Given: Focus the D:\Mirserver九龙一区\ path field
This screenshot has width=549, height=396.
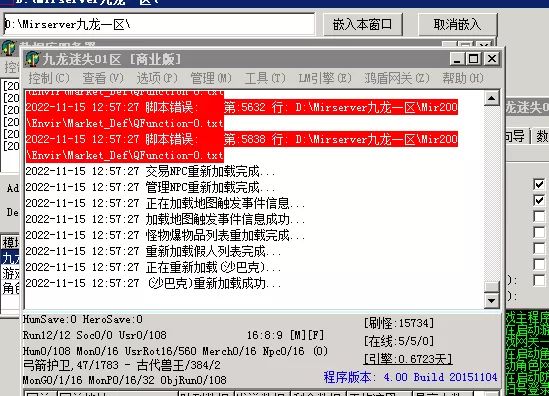Looking at the screenshot, I should [x=159, y=25].
